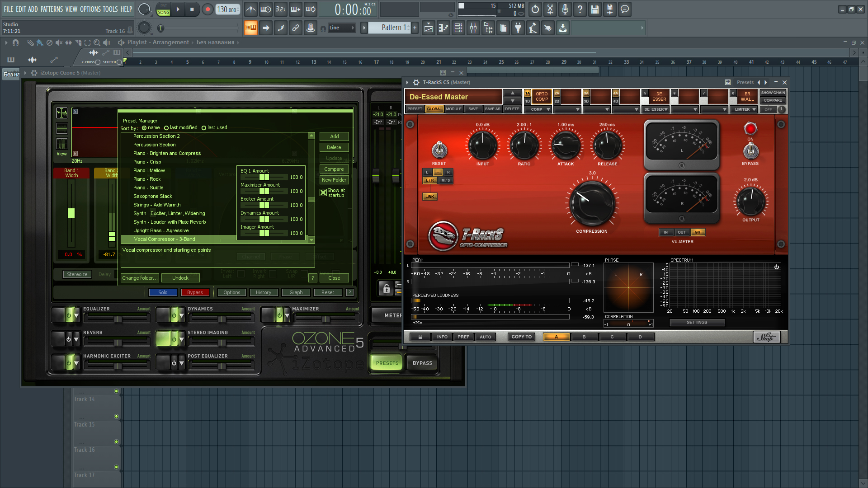Open the Mixer view icon

pyautogui.click(x=473, y=28)
